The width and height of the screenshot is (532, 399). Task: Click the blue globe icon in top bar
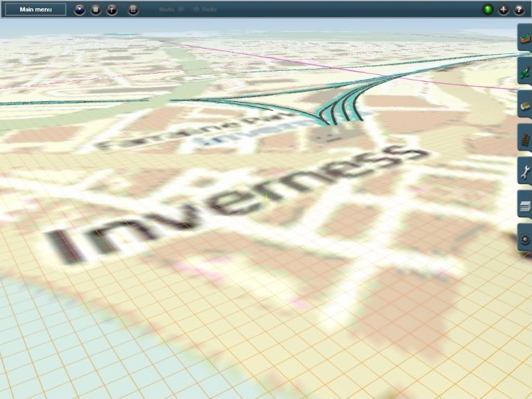(80, 10)
